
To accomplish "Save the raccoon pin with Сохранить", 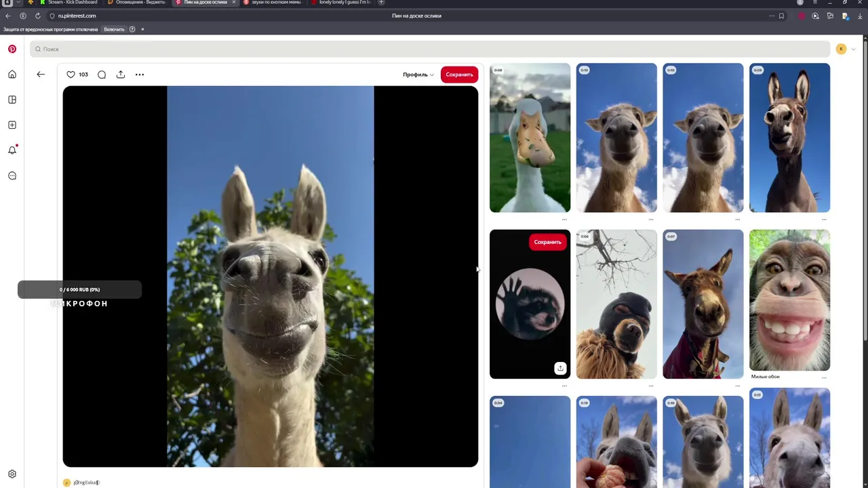I will pyautogui.click(x=547, y=242).
